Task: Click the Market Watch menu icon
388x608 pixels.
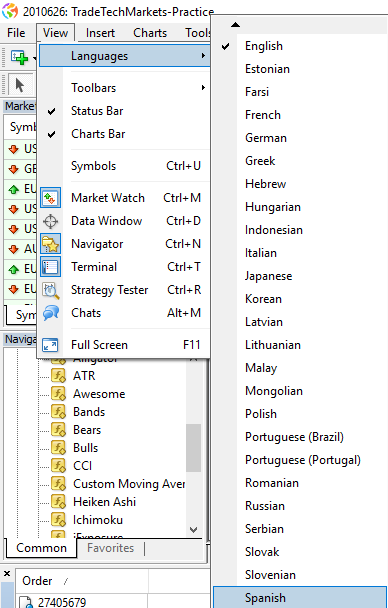Action: pos(50,198)
